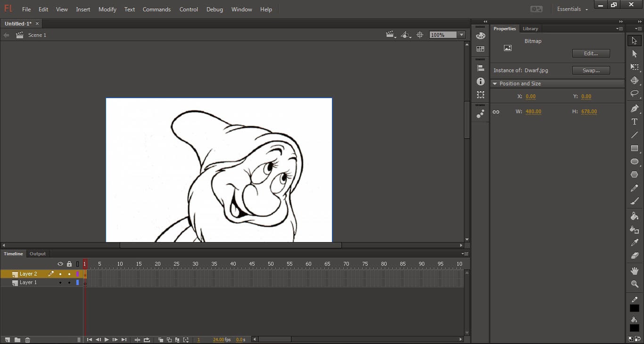Image resolution: width=644 pixels, height=344 pixels.
Task: Open the Control menu
Action: coord(189,9)
